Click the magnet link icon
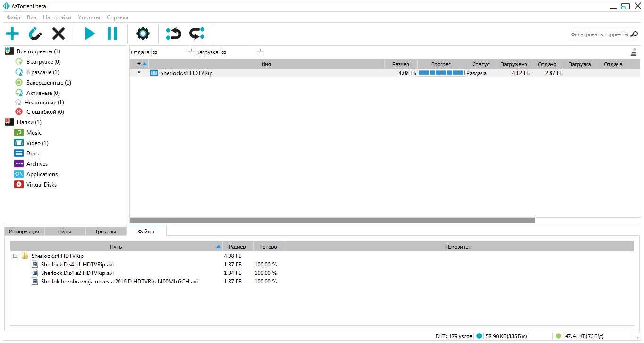Screen dimensions: 644x343 pos(35,34)
